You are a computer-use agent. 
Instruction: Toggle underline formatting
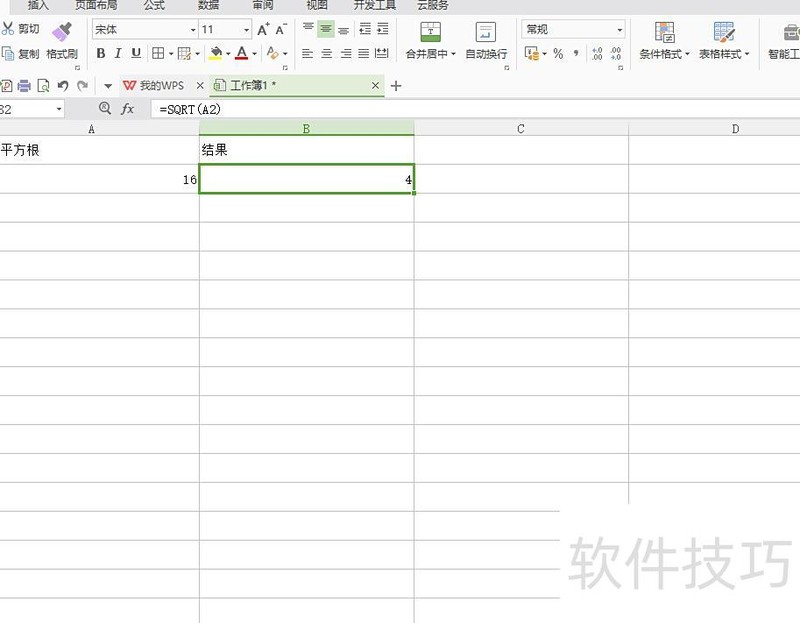(135, 52)
